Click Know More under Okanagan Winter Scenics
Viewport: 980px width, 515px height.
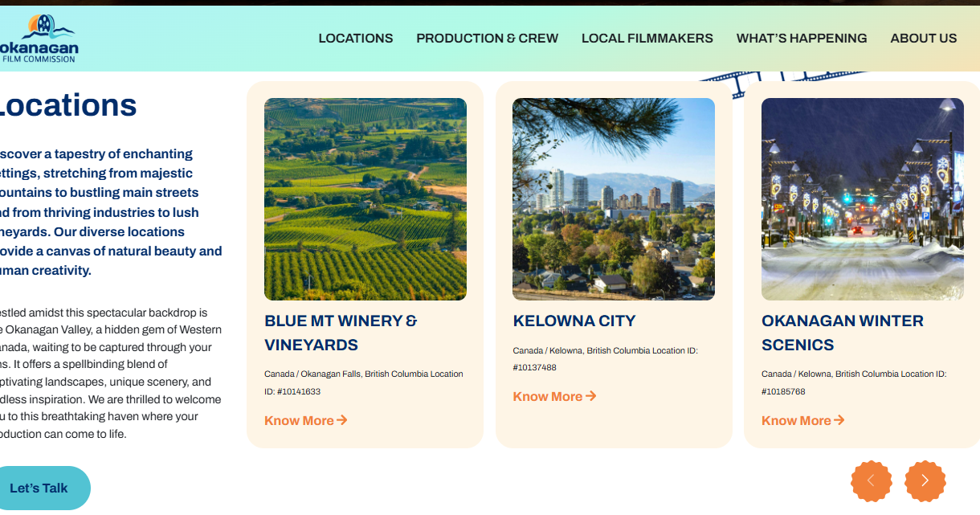coord(796,420)
